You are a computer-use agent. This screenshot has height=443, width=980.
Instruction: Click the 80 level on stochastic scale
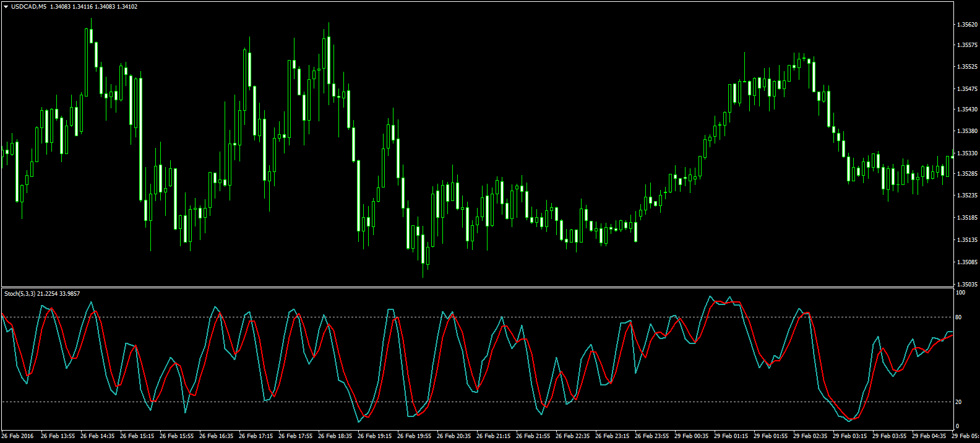click(x=958, y=317)
